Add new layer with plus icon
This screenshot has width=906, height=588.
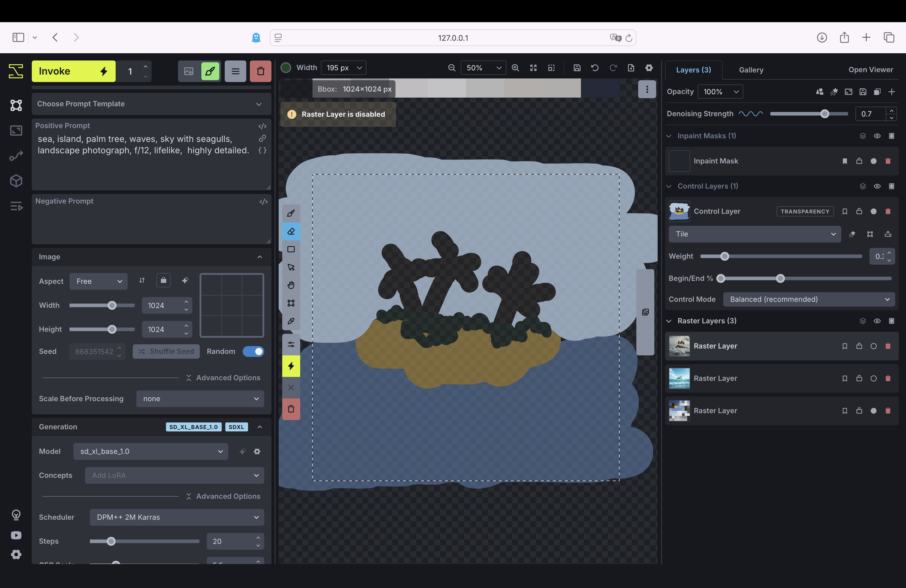892,92
